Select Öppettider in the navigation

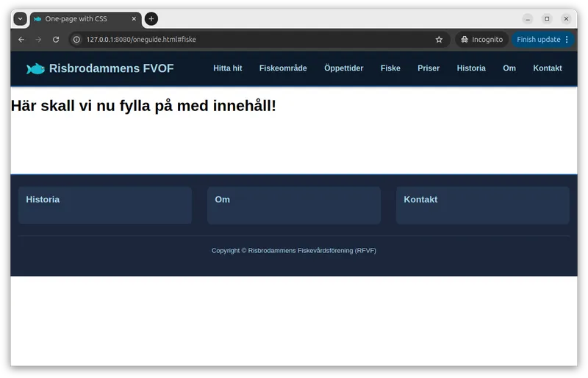click(343, 68)
